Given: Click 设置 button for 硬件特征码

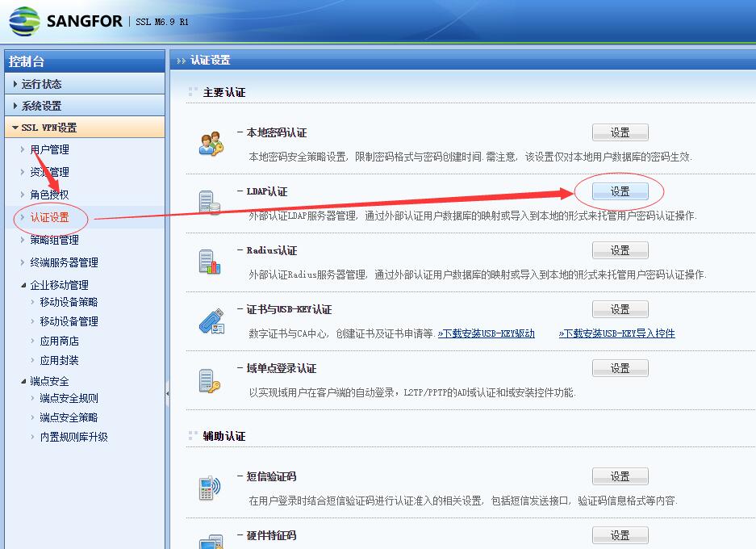Looking at the screenshot, I should 620,535.
